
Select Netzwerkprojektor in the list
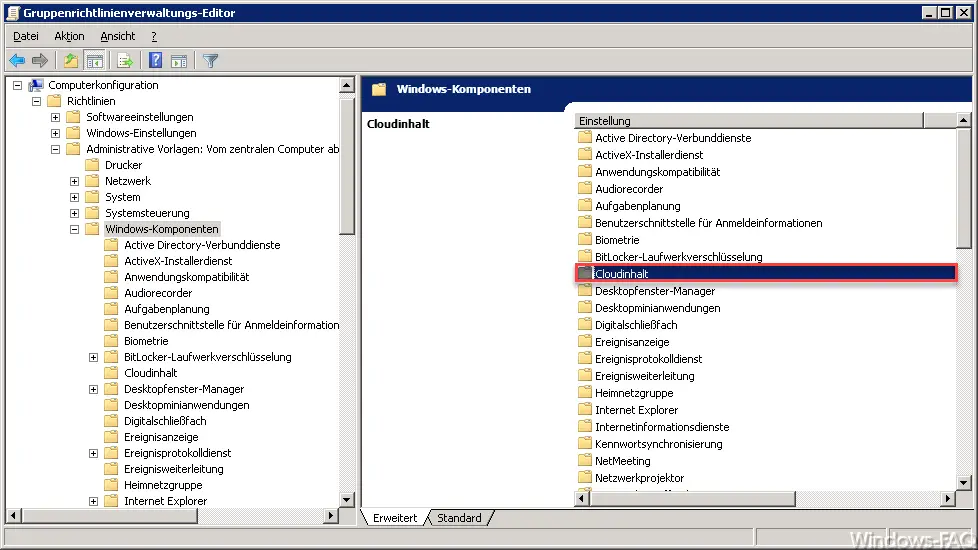pyautogui.click(x=639, y=478)
